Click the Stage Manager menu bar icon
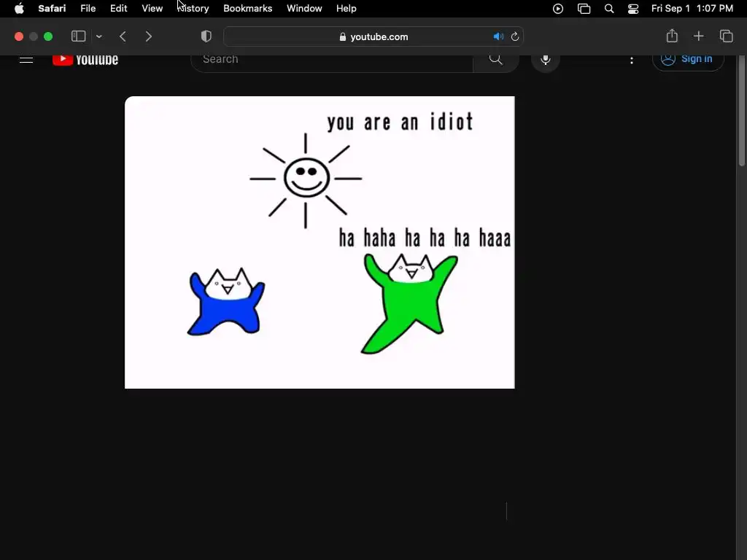747x560 pixels. click(x=584, y=9)
